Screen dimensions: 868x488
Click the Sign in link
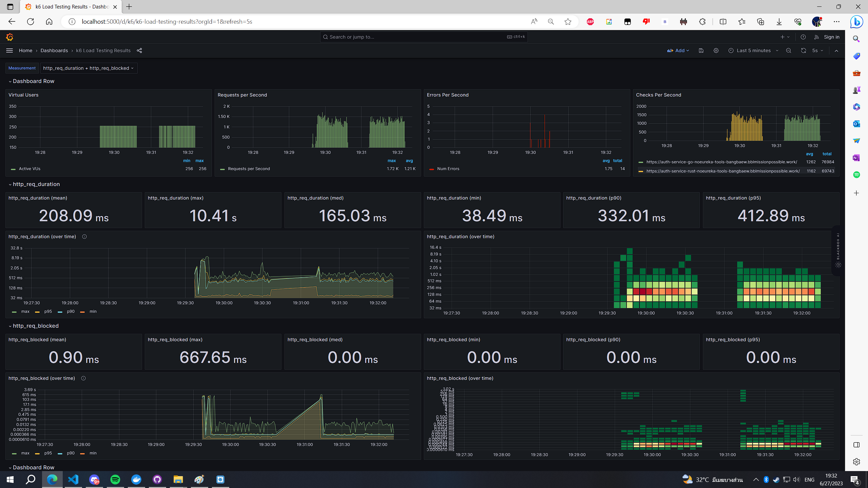pos(831,37)
